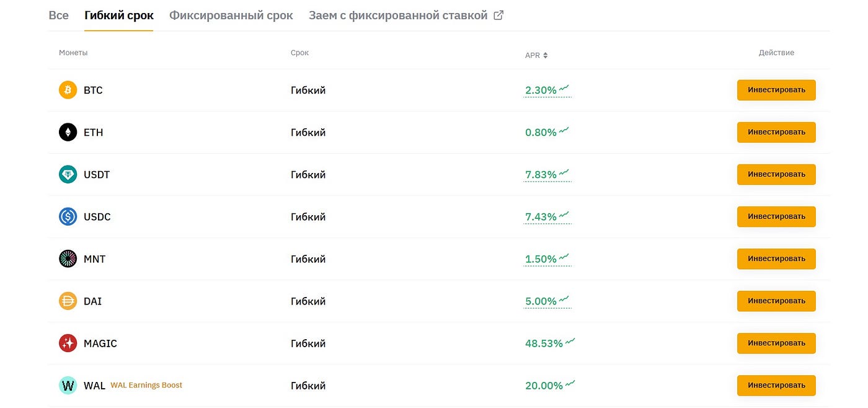
Task: Open external link beside Заем с фиксированной ставкой
Action: coord(498,14)
